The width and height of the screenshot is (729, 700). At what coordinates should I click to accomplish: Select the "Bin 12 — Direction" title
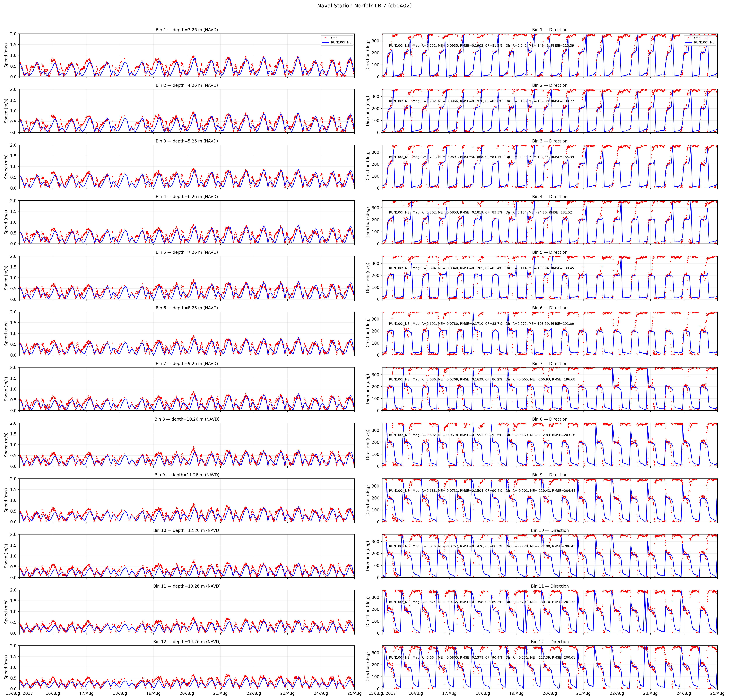[x=550, y=642]
